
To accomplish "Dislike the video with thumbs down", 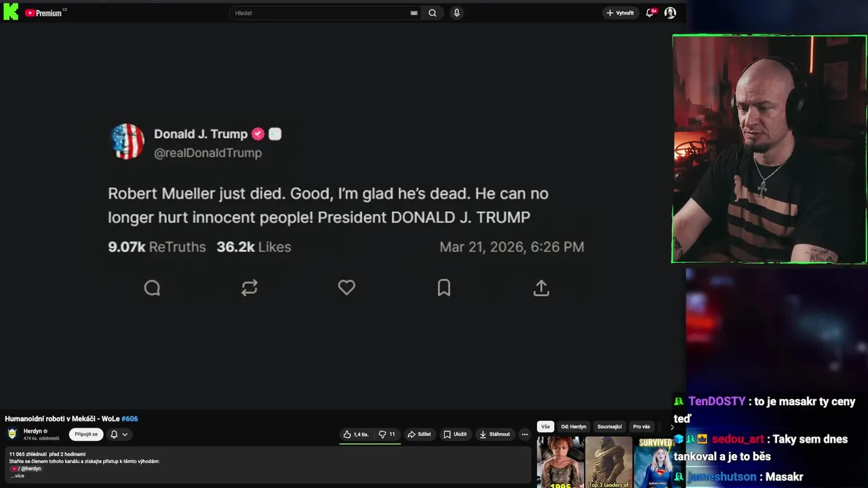I will pos(387,434).
